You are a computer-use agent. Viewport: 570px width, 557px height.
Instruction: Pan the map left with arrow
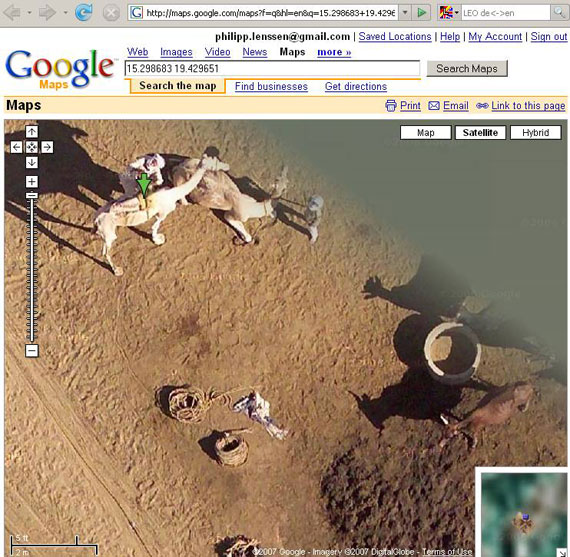16,147
